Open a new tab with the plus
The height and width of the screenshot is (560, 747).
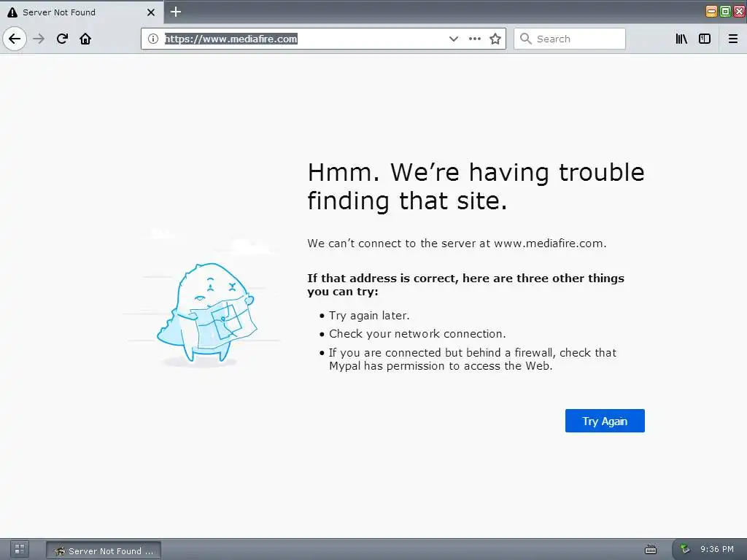click(x=176, y=12)
